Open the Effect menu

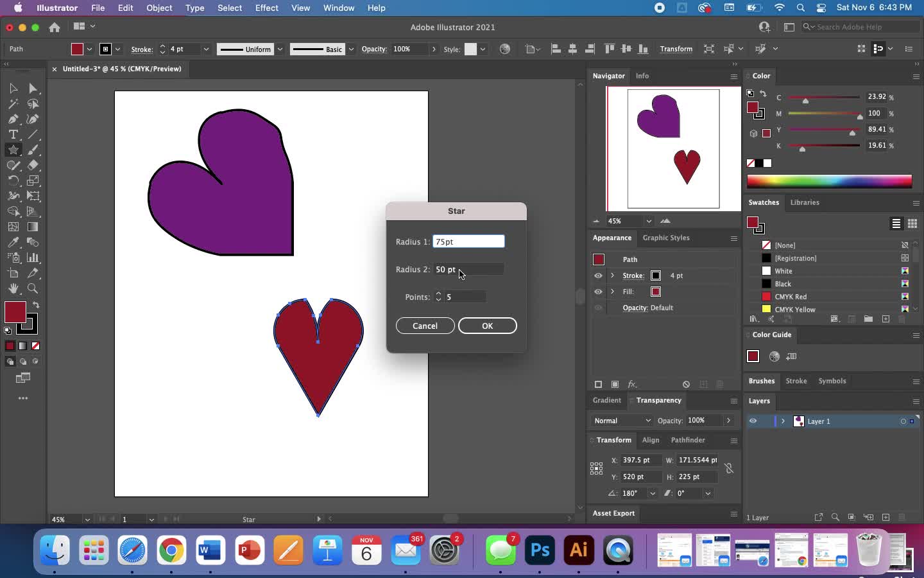[266, 8]
